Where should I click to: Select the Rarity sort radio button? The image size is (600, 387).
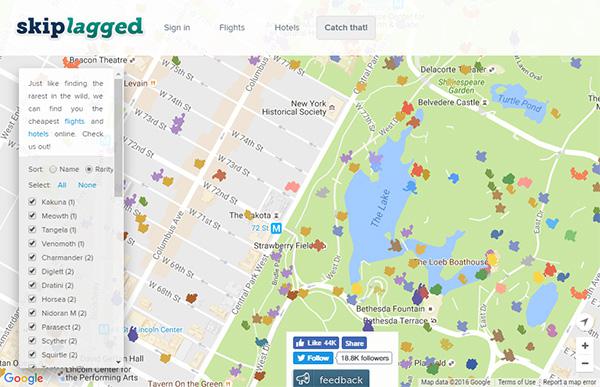(x=89, y=169)
